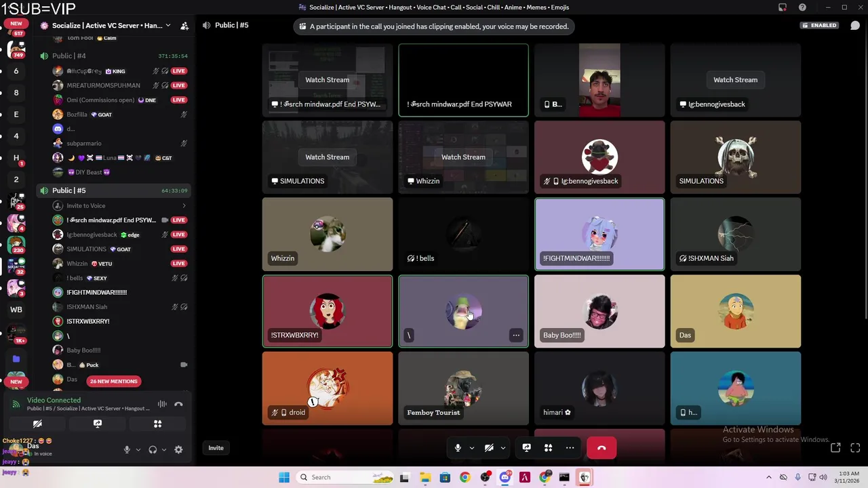Click the taskbar Search box

pos(344,477)
